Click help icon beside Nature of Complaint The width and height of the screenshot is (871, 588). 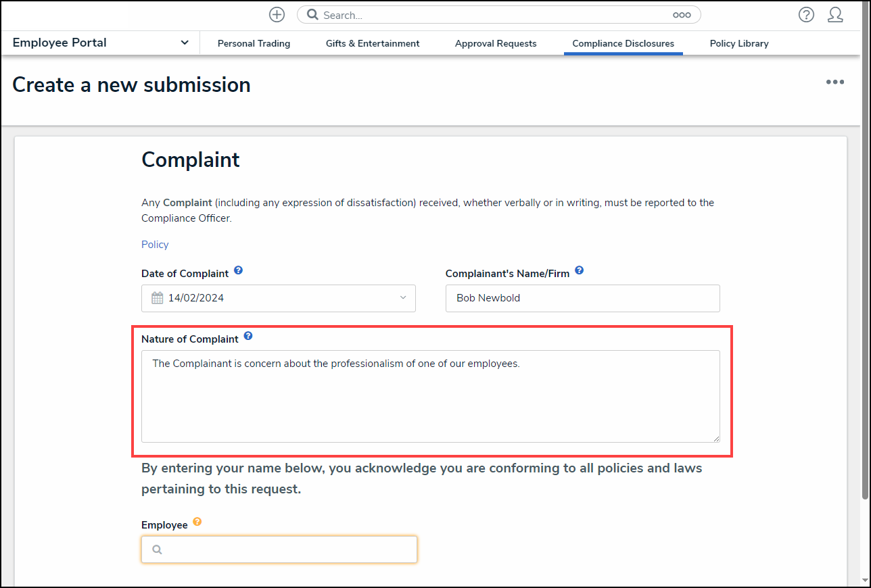tap(248, 336)
